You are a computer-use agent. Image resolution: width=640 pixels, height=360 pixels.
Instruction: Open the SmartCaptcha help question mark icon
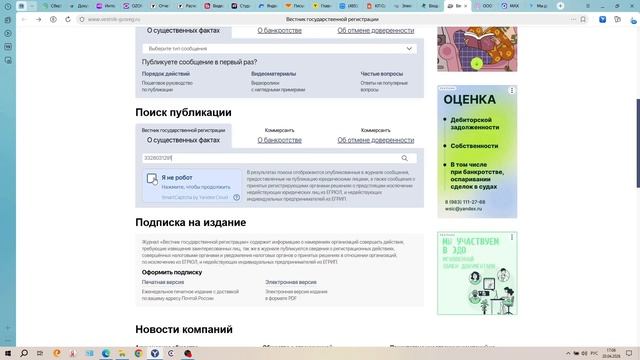point(236,198)
